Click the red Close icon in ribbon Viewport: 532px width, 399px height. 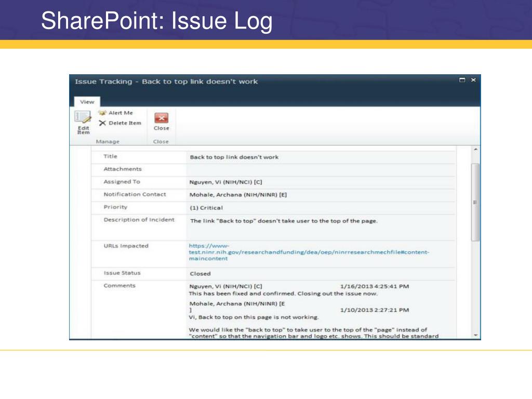point(161,118)
